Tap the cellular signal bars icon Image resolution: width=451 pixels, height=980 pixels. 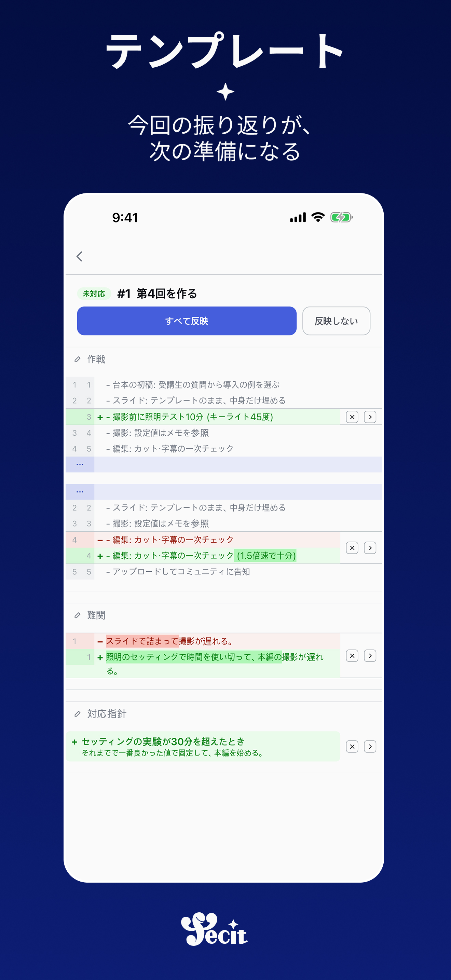[x=298, y=218]
